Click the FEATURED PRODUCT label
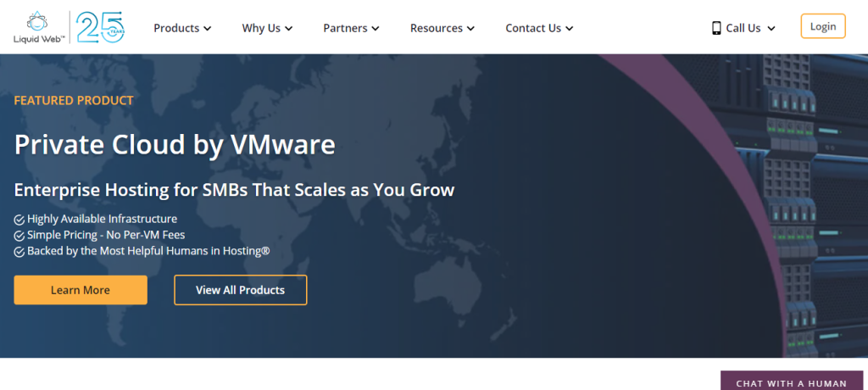 coord(74,101)
